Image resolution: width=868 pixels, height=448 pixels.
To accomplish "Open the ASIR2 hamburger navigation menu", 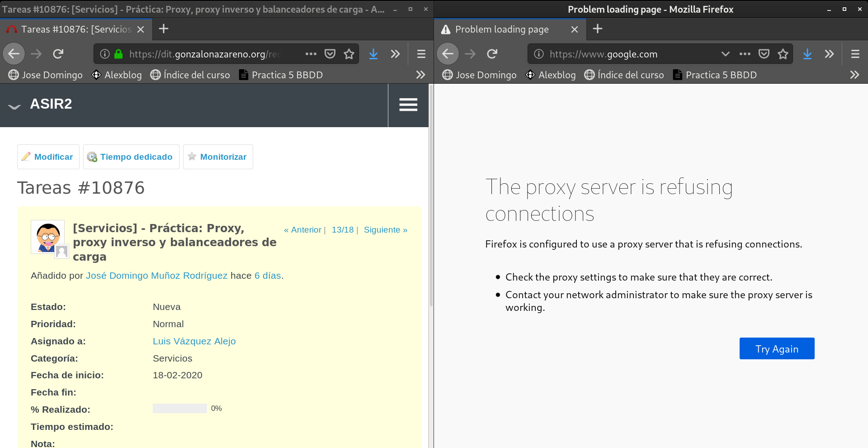I will tap(408, 105).
